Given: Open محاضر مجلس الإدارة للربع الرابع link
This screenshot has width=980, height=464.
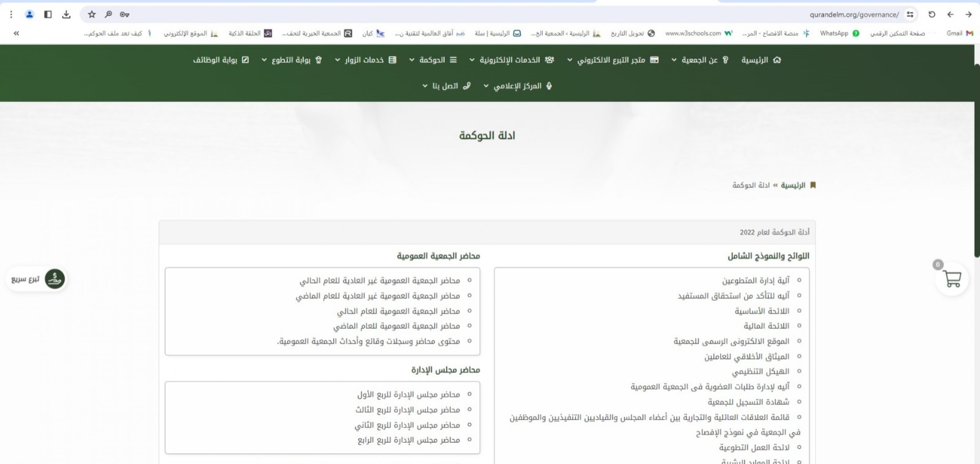Looking at the screenshot, I should [409, 440].
